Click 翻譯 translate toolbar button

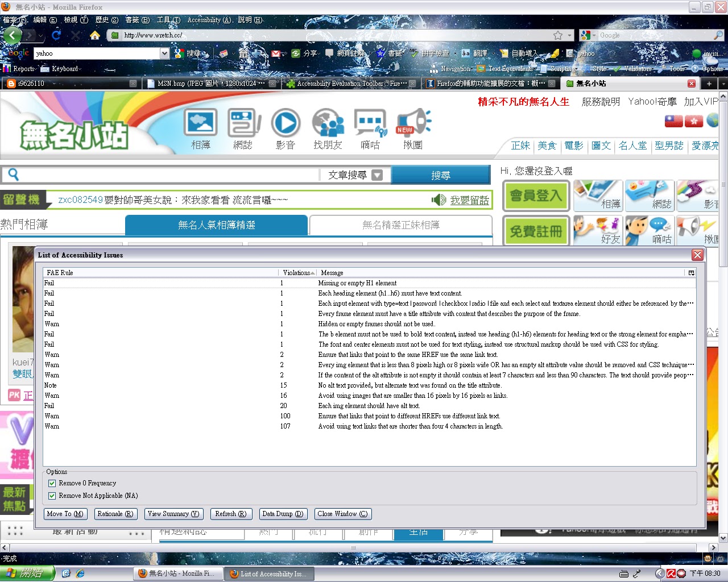point(474,53)
